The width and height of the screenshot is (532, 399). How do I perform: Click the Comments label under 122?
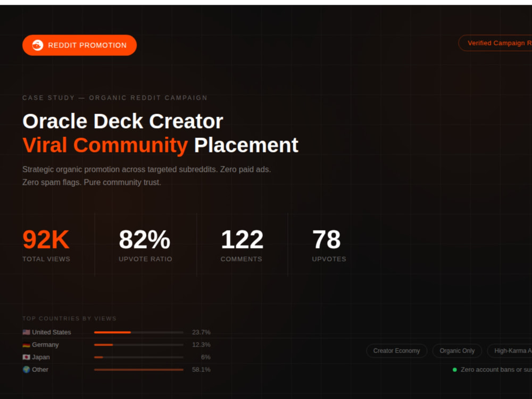[241, 259]
